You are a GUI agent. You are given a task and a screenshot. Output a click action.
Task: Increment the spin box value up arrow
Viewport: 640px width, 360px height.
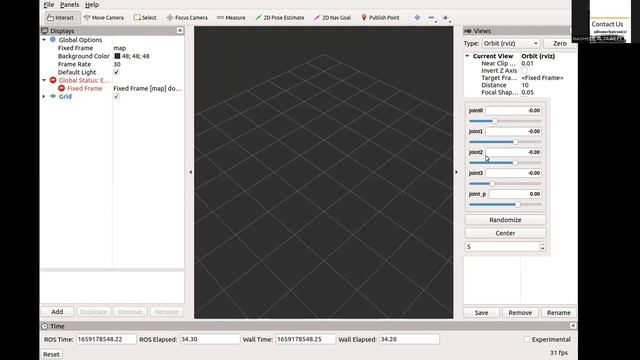[542, 244]
